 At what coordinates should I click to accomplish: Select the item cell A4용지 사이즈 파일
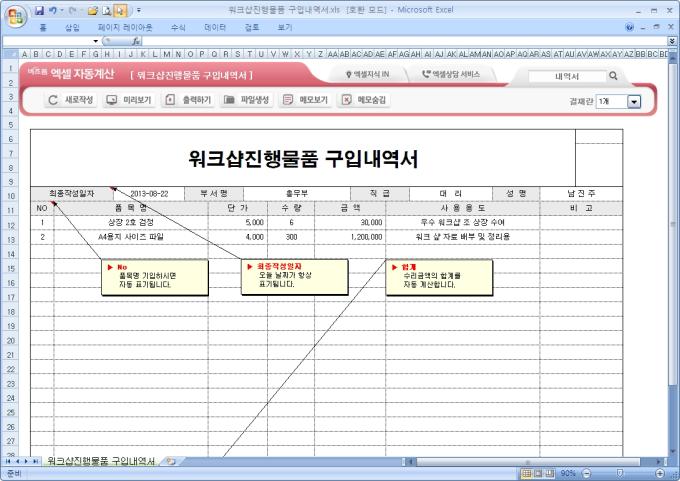pyautogui.click(x=131, y=237)
